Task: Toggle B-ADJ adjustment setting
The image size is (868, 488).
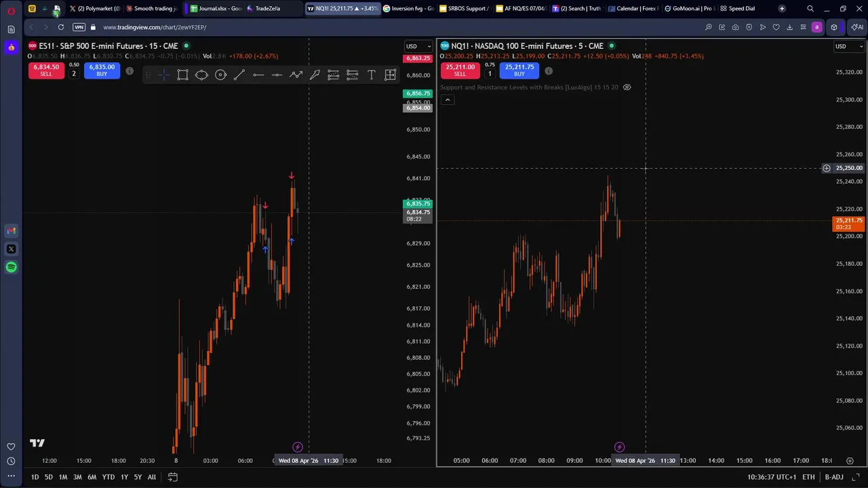Action: click(834, 477)
